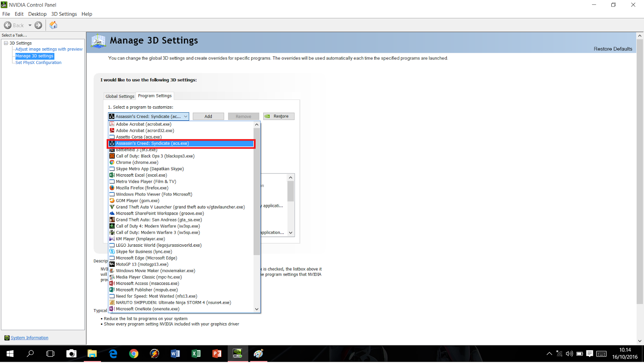Choose Grand Theft Auto V Launcher

coord(181,207)
